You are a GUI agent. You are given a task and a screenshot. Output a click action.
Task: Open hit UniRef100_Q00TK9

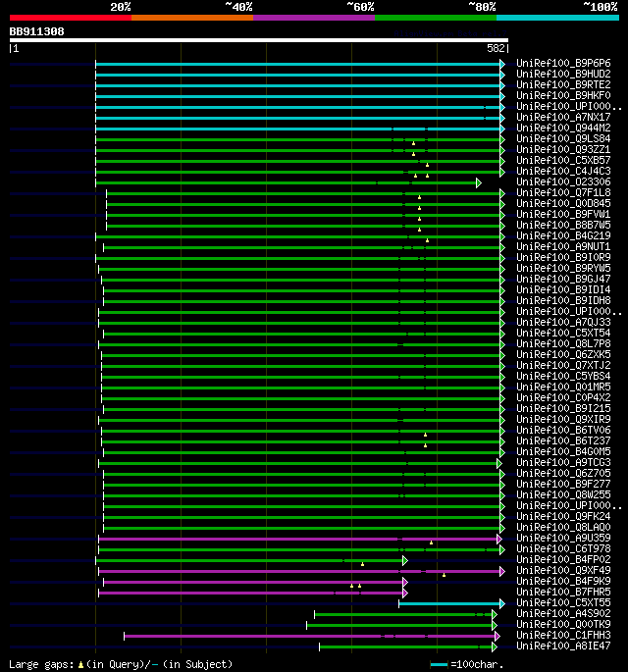pyautogui.click(x=563, y=625)
